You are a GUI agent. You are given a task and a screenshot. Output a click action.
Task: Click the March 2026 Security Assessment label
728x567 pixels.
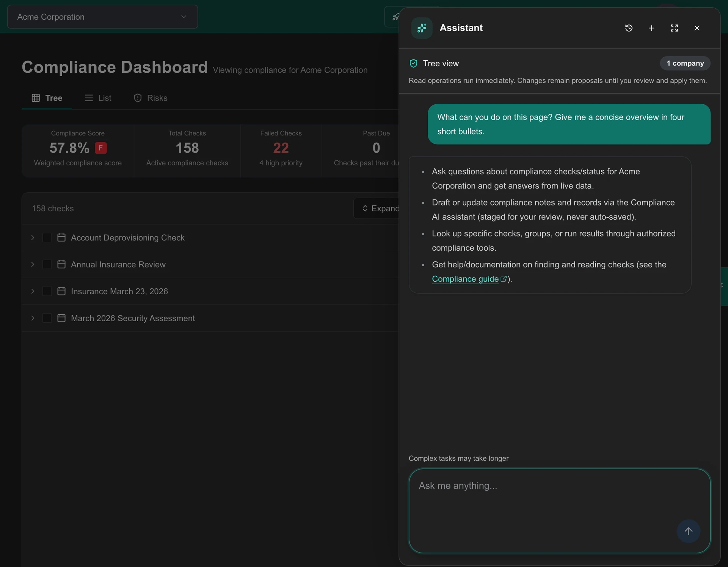[133, 318]
